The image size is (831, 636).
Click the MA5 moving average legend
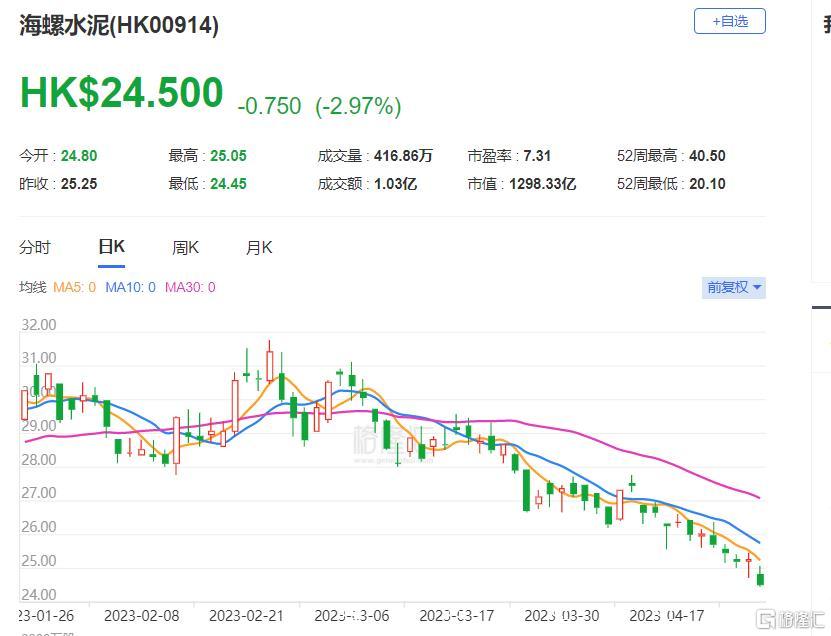point(75,287)
